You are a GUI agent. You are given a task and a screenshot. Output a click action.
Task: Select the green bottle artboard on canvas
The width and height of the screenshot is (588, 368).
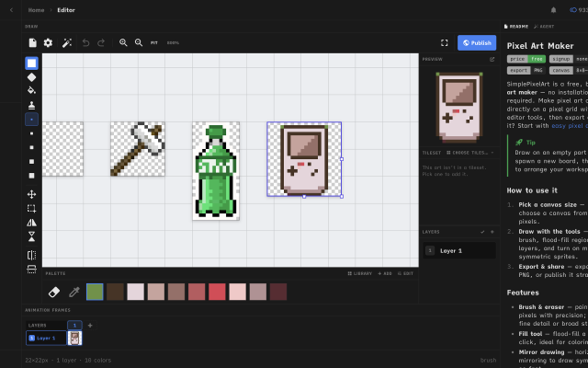coord(216,171)
